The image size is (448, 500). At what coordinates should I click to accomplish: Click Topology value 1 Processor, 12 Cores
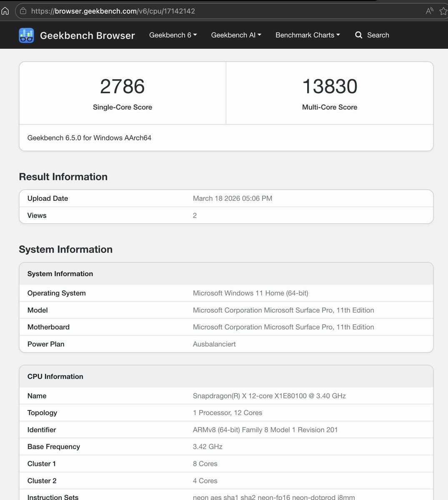click(228, 412)
